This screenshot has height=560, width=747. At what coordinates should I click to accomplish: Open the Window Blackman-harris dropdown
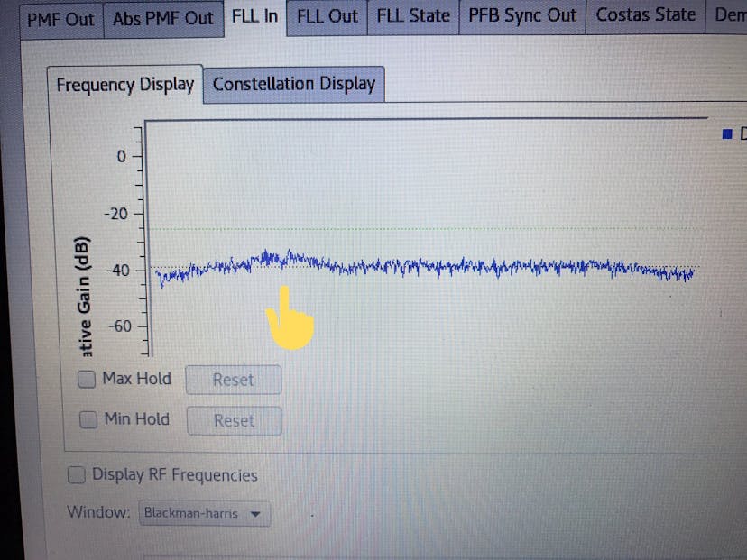tap(205, 513)
